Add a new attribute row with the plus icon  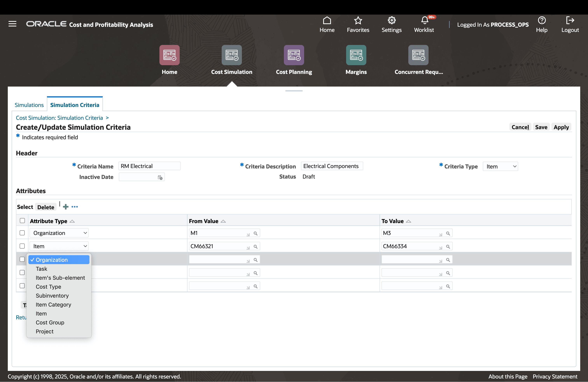coord(66,207)
